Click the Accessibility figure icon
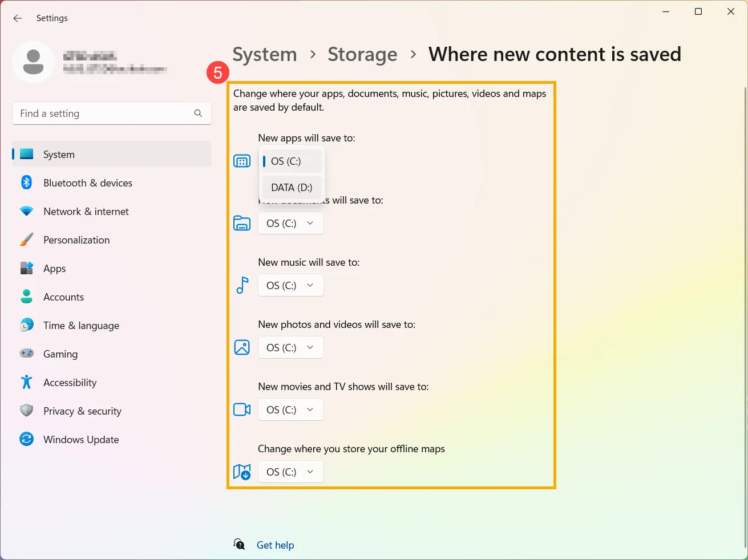748x560 pixels. [x=27, y=382]
